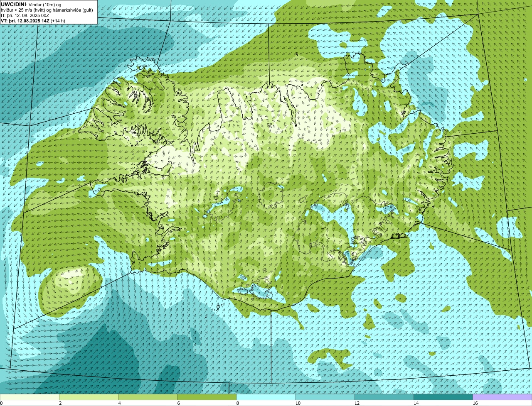
Task: Click the lavender legend swatch above 16
Action: (502, 397)
